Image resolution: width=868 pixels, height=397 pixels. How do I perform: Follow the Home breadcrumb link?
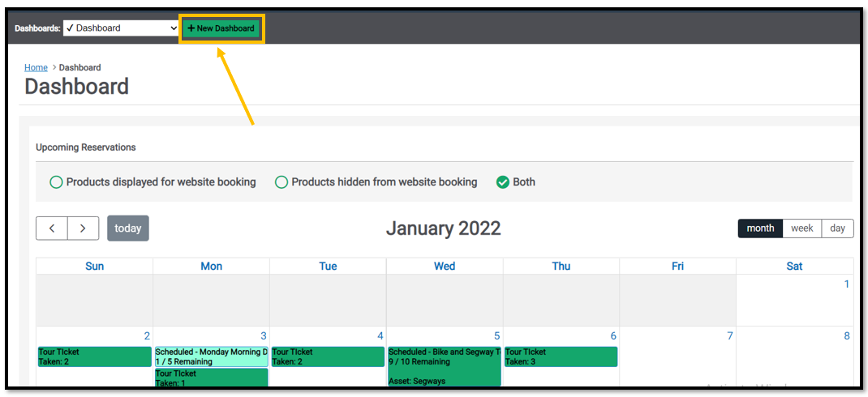(x=36, y=67)
